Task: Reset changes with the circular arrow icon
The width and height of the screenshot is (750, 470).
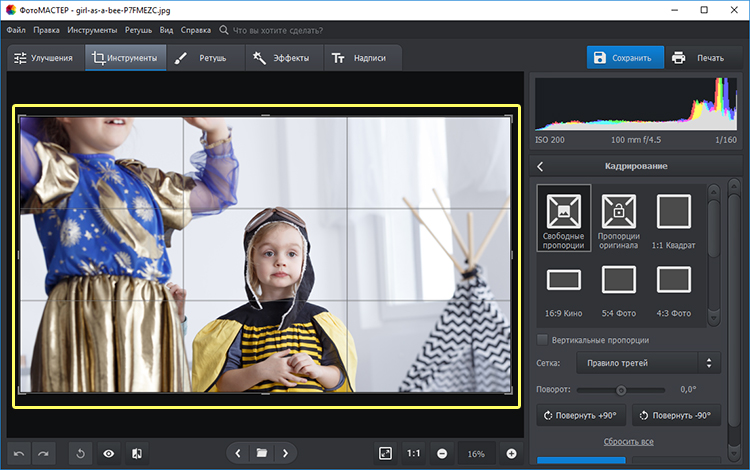Action: (81, 453)
